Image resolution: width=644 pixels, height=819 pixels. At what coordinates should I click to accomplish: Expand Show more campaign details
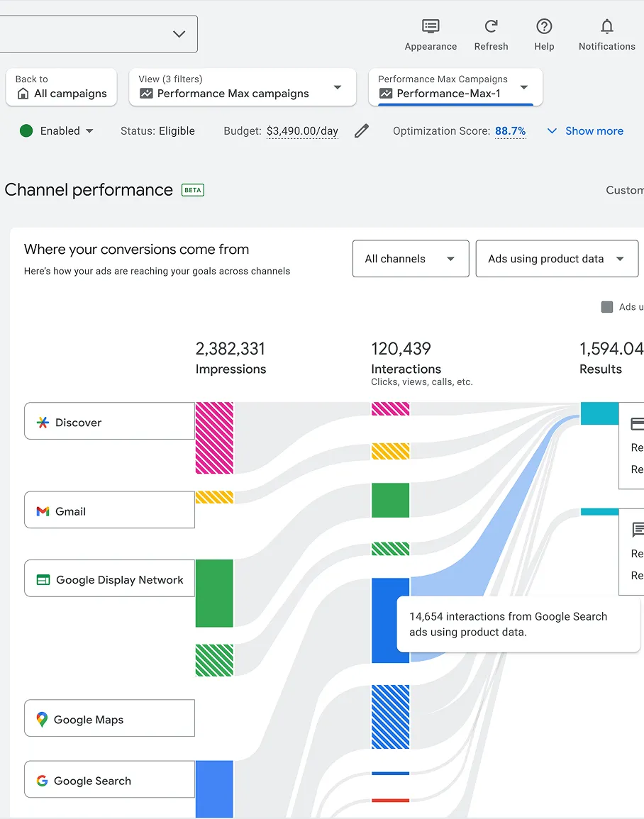point(585,131)
